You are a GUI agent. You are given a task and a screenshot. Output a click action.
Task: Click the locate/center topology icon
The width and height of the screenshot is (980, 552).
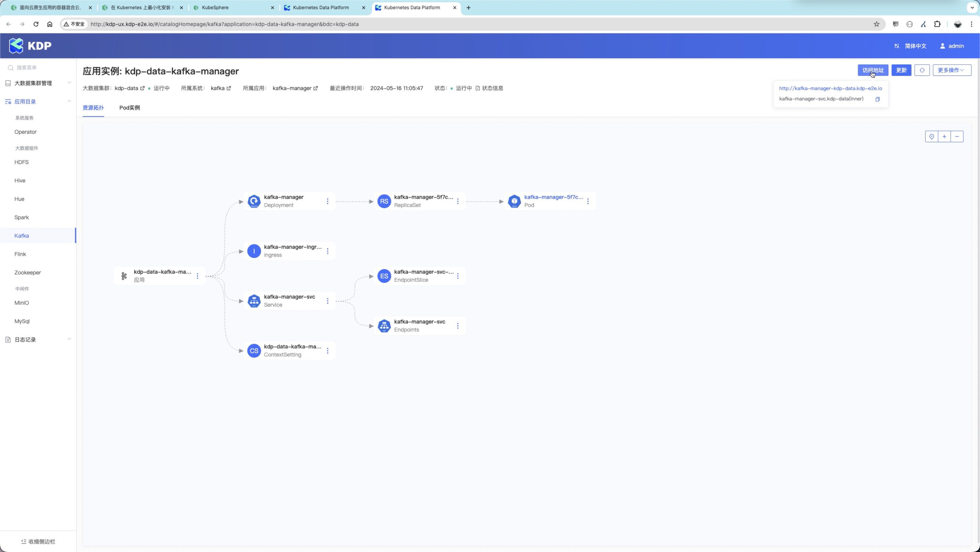click(931, 136)
